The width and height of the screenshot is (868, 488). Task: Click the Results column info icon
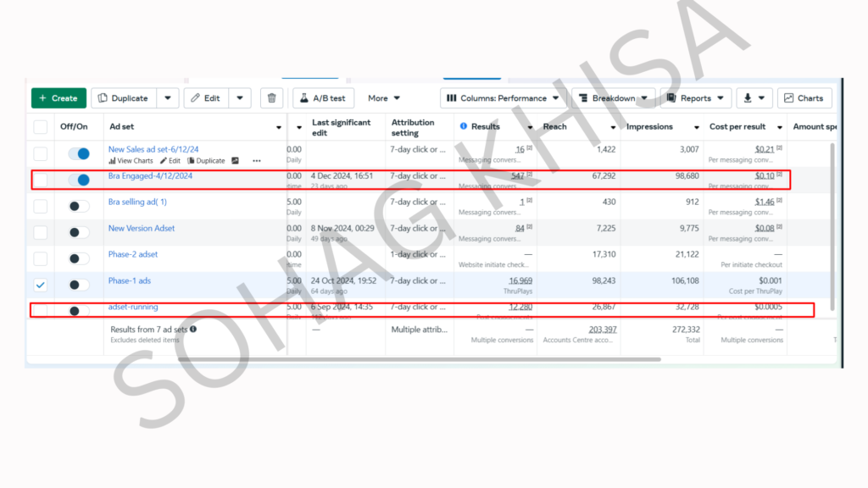click(x=464, y=127)
